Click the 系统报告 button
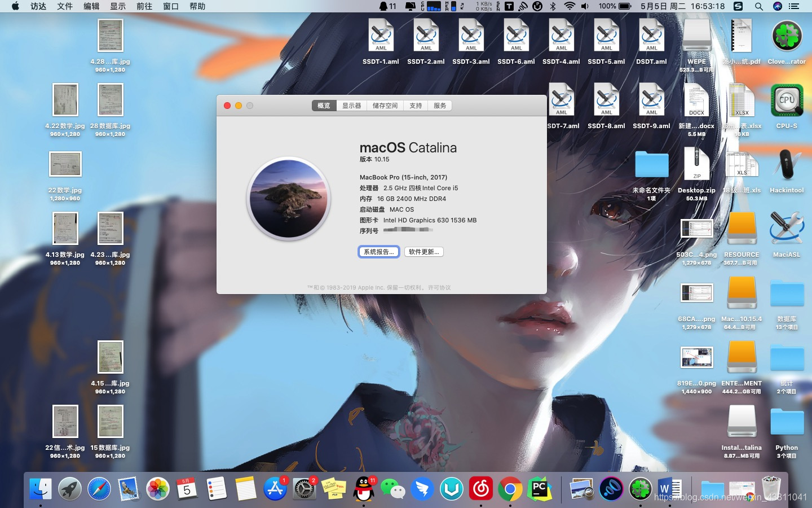Image resolution: width=812 pixels, height=508 pixels. tap(379, 252)
